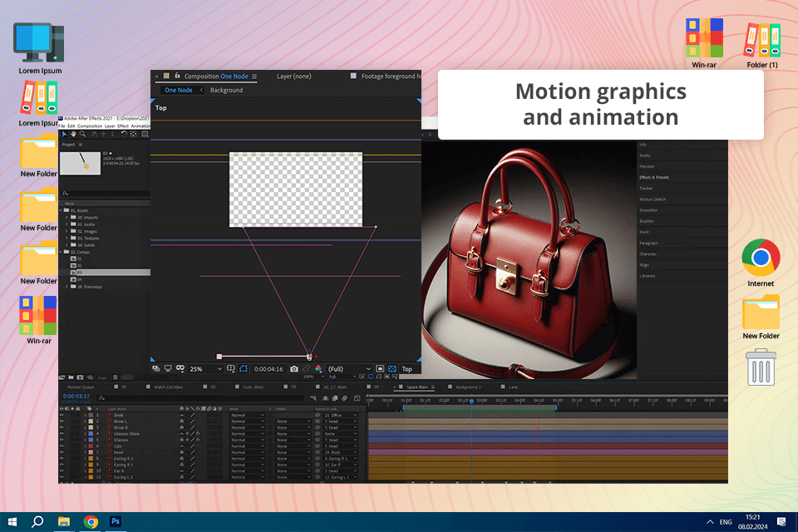Screen dimensions: 798x532
Task: Click the Windows Start button
Action: pos(12,521)
